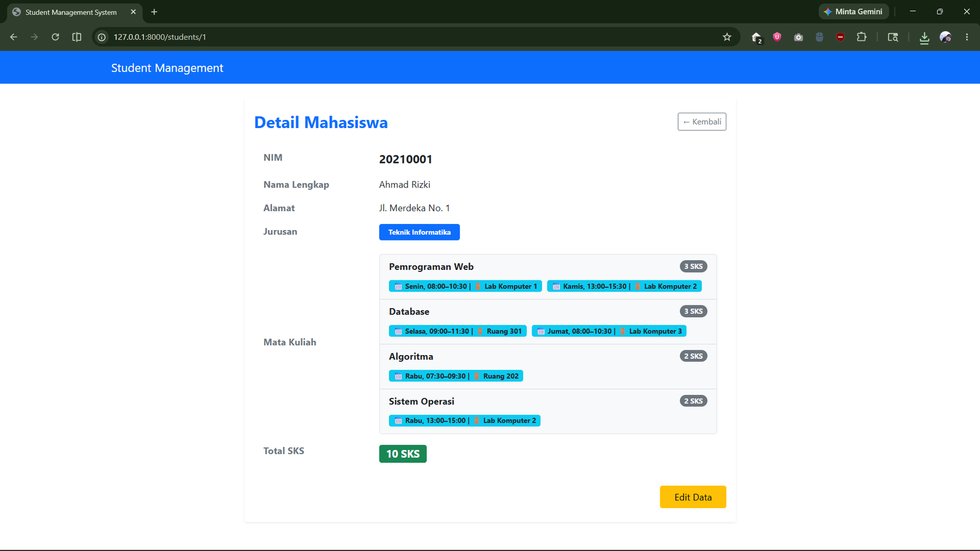The width and height of the screenshot is (980, 551).
Task: Click the Nama Lengkap label
Action: 296,185
